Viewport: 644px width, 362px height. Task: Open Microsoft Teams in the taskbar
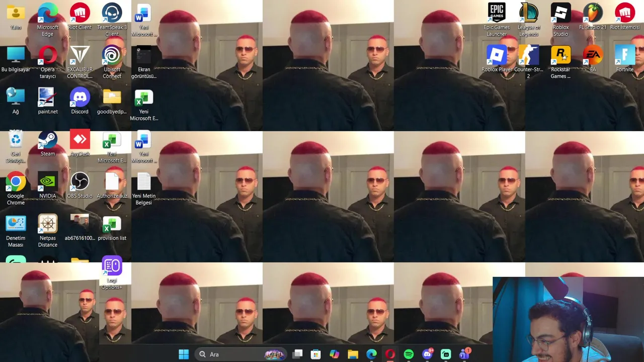click(464, 354)
